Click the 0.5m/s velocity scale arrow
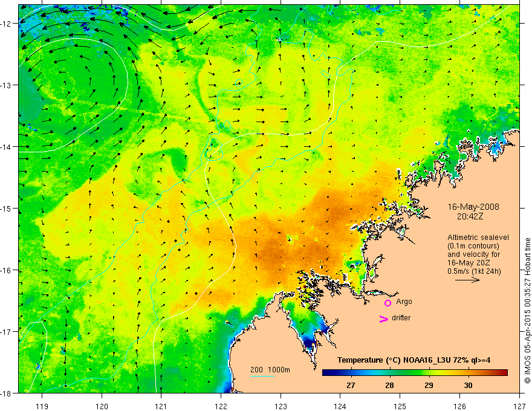This screenshot has width=532, height=411. 467,280
